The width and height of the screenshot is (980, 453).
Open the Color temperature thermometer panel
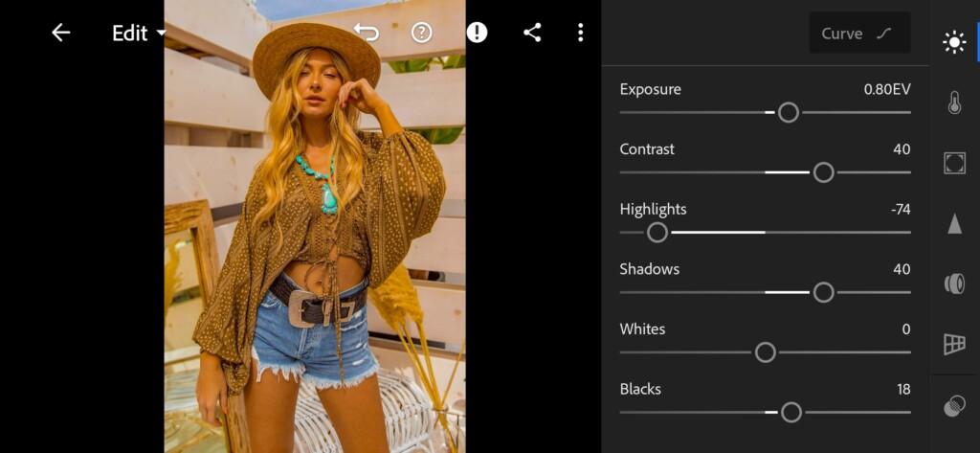pos(954,102)
